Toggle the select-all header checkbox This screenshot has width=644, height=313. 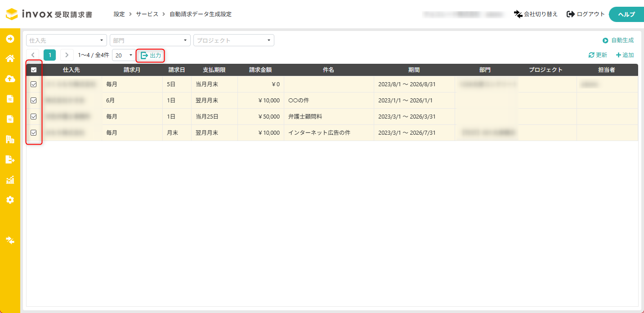[x=34, y=70]
